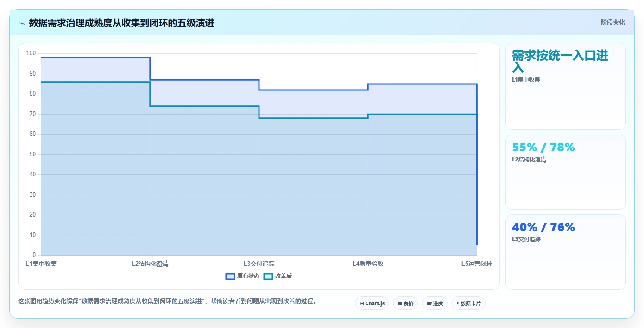Click the 进度 tag
Screen dimensions: 644x328
point(435,303)
